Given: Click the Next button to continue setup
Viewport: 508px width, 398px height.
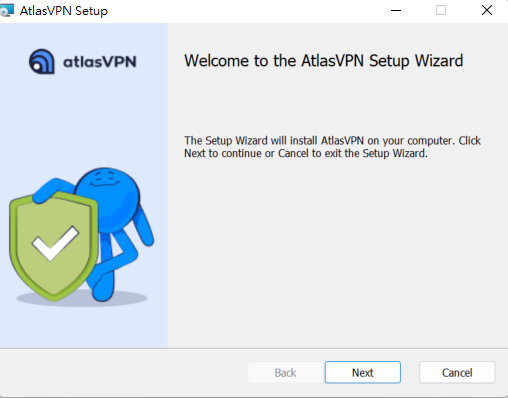Looking at the screenshot, I should point(363,372).
